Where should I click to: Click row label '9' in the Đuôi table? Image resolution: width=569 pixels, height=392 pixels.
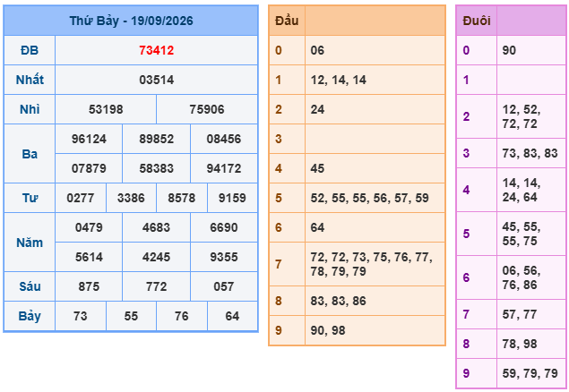(x=466, y=373)
